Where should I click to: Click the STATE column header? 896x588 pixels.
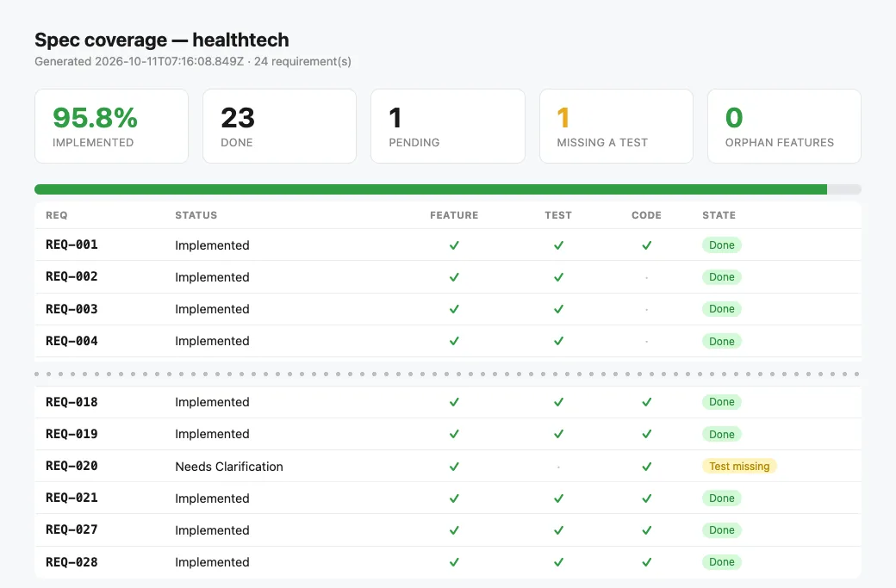pos(719,215)
